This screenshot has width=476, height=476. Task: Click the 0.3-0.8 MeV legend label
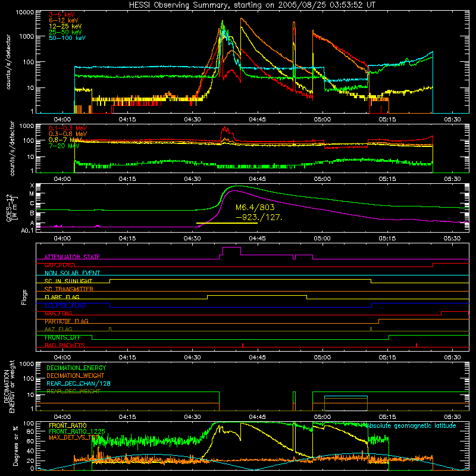[x=68, y=134]
